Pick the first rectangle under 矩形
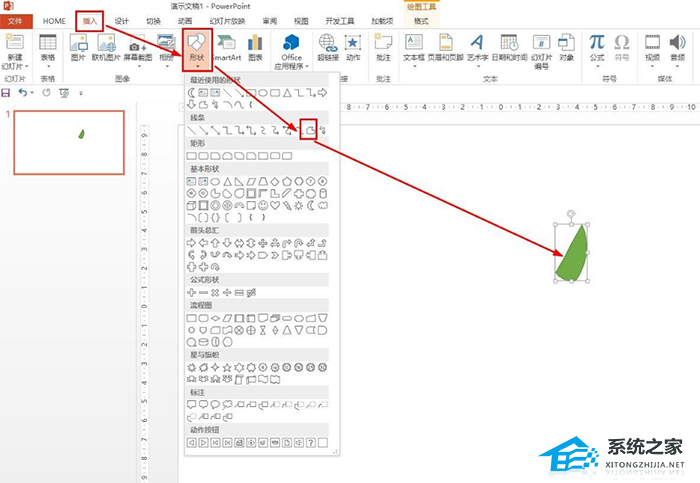The image size is (700, 483). pyautogui.click(x=191, y=156)
